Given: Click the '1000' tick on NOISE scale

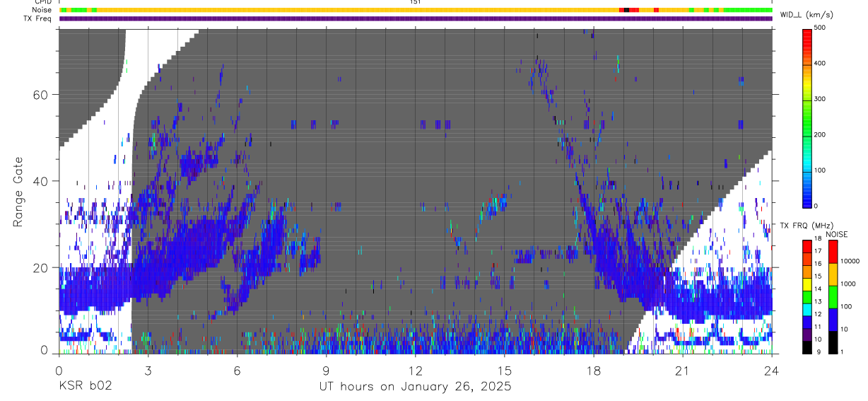Looking at the screenshot, I should pos(849,284).
